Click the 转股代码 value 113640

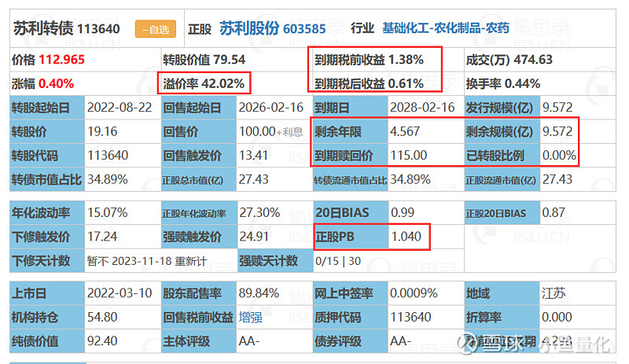(x=108, y=156)
